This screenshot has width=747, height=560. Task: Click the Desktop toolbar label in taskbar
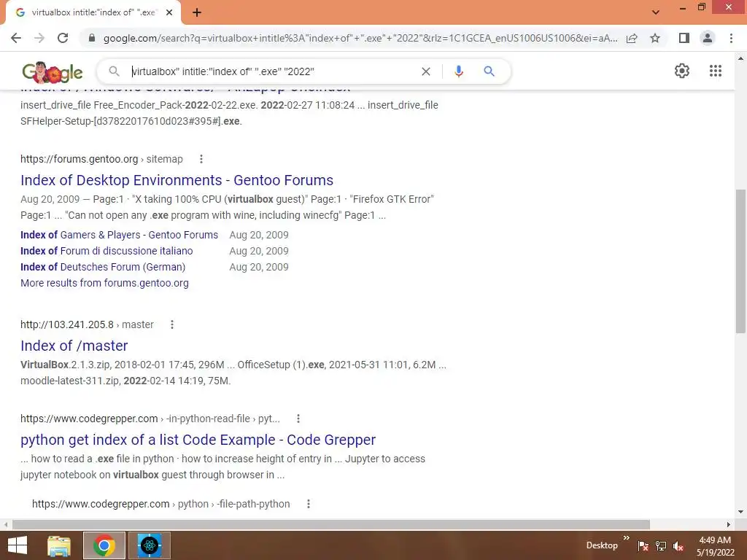(602, 545)
